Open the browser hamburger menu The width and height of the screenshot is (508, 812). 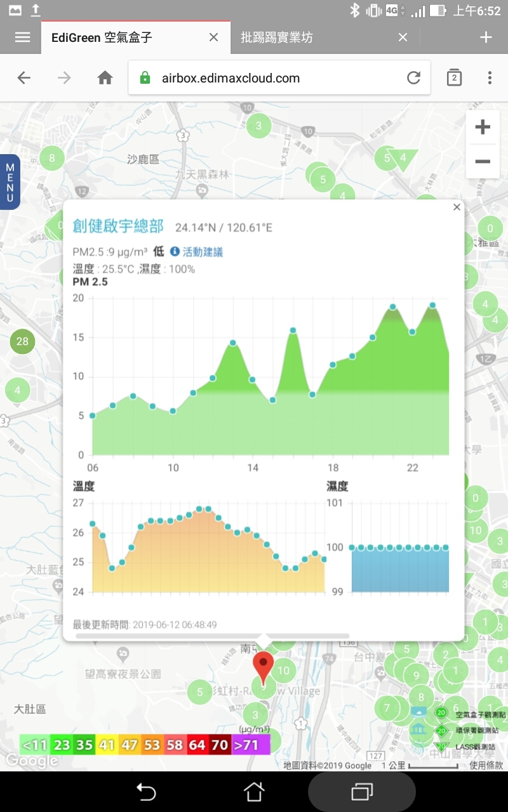pos(22,37)
